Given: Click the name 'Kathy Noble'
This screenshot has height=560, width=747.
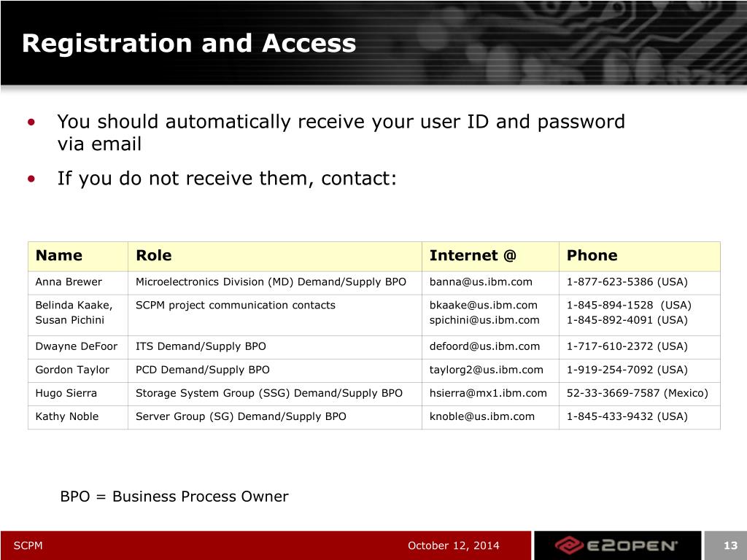Looking at the screenshot, I should coord(66,416).
